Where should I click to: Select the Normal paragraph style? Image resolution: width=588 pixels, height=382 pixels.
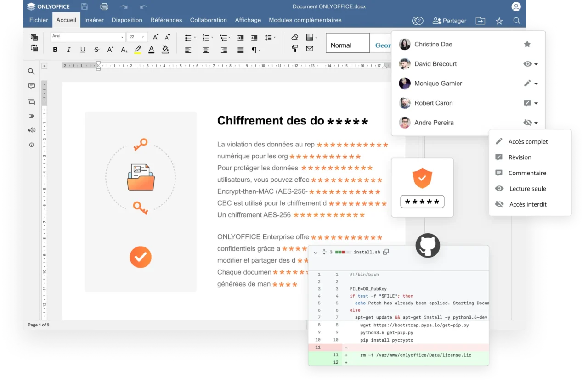pos(347,45)
